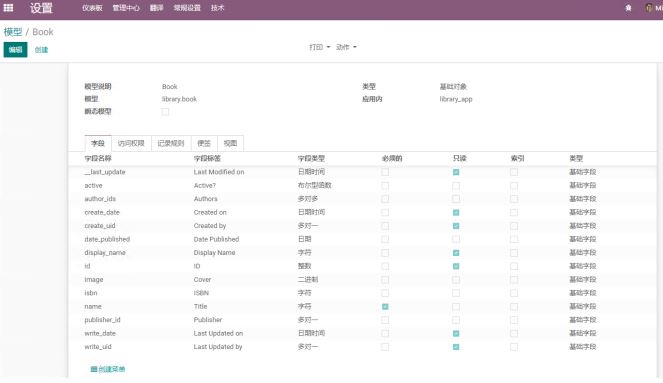
Task: Click the user avatar in top bar
Action: [x=649, y=8]
